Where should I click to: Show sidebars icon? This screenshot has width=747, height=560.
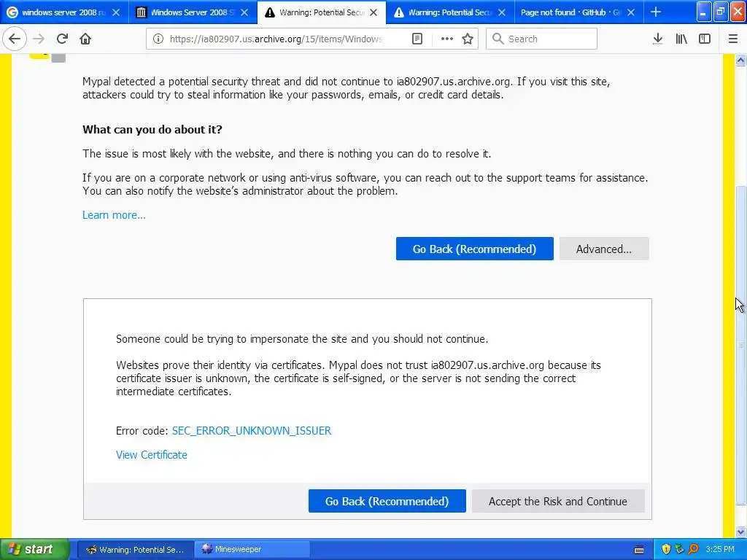705,39
